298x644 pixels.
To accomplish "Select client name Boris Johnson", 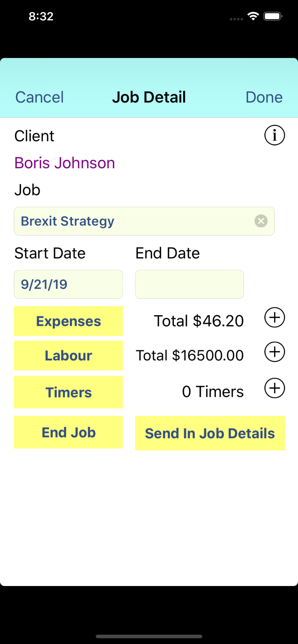I will click(65, 163).
